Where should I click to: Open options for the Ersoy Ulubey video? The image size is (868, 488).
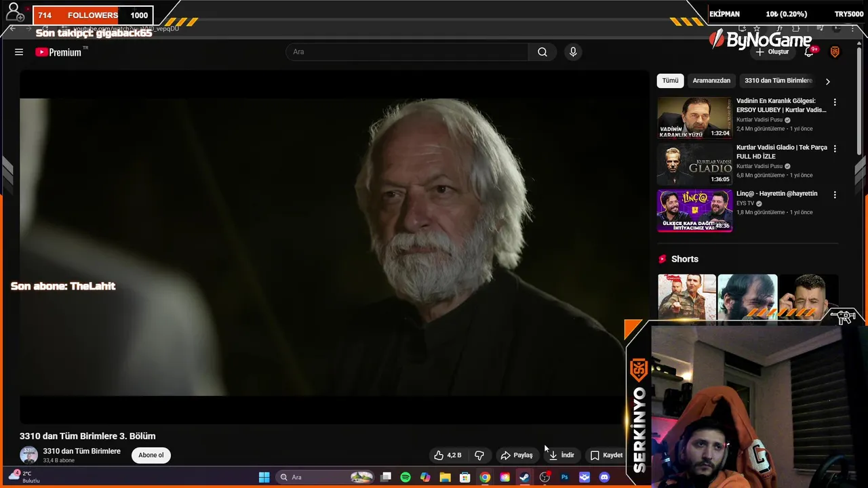point(835,102)
